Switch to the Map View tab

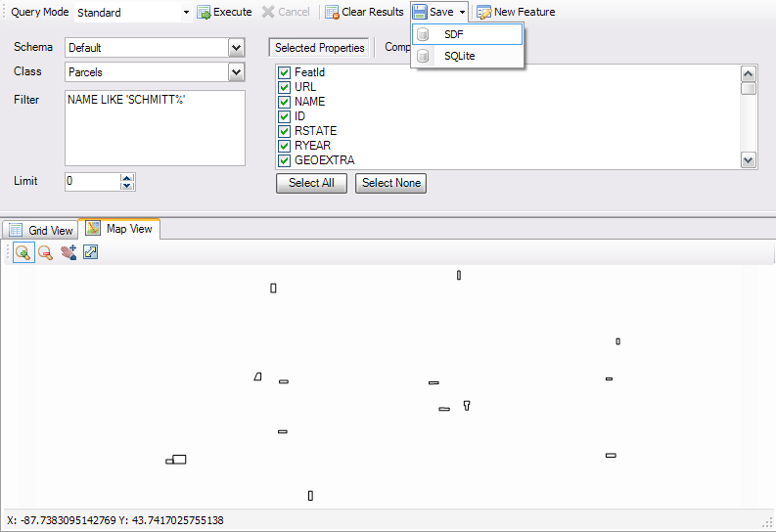click(119, 229)
